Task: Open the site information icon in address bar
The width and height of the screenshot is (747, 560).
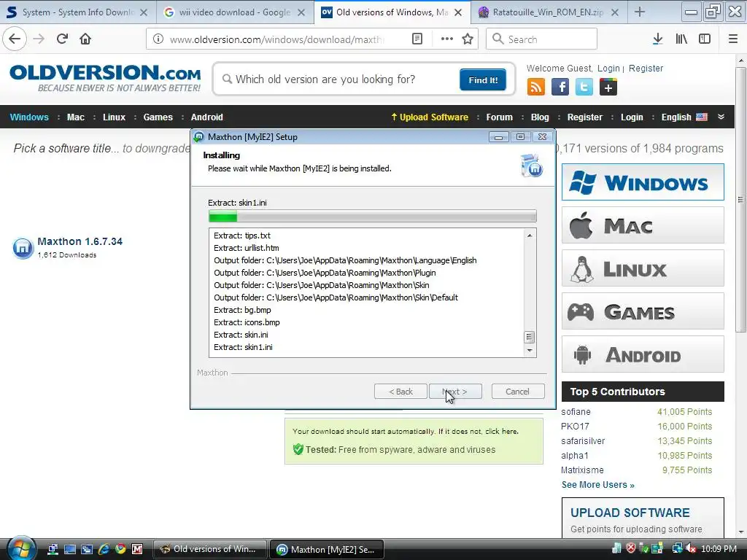Action: 158,39
